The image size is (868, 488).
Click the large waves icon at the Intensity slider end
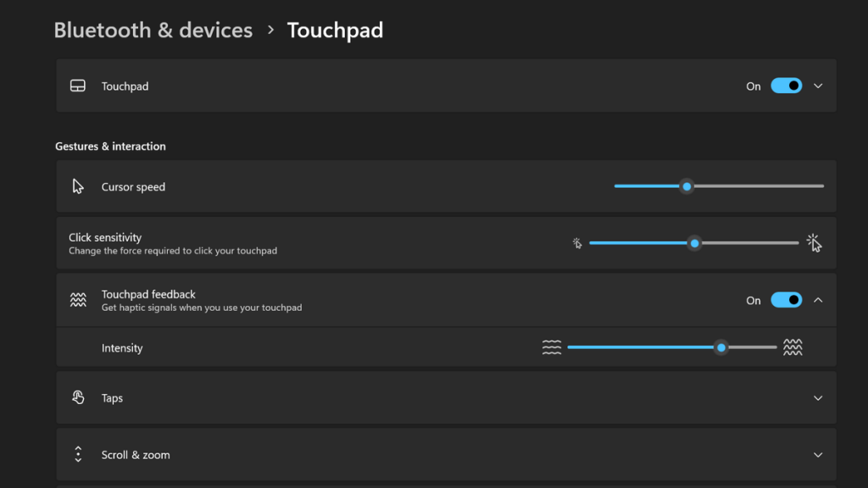[x=793, y=347]
